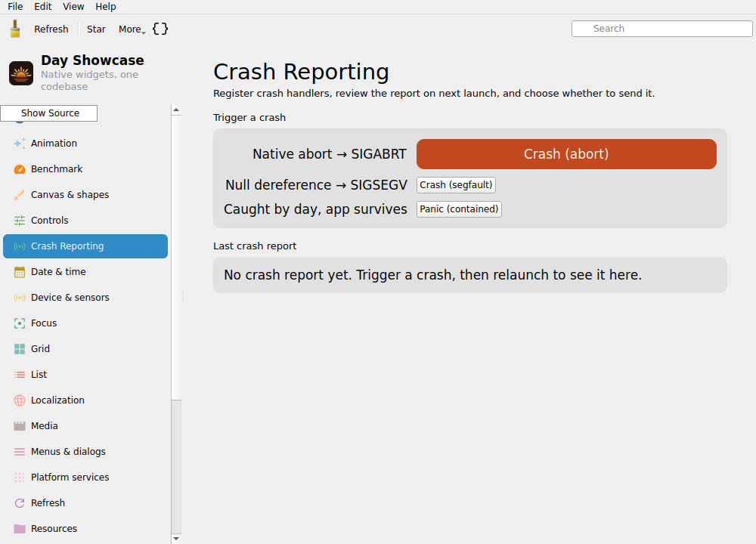Select Benchmark in the sidebar
This screenshot has width=756, height=544.
(85, 169)
